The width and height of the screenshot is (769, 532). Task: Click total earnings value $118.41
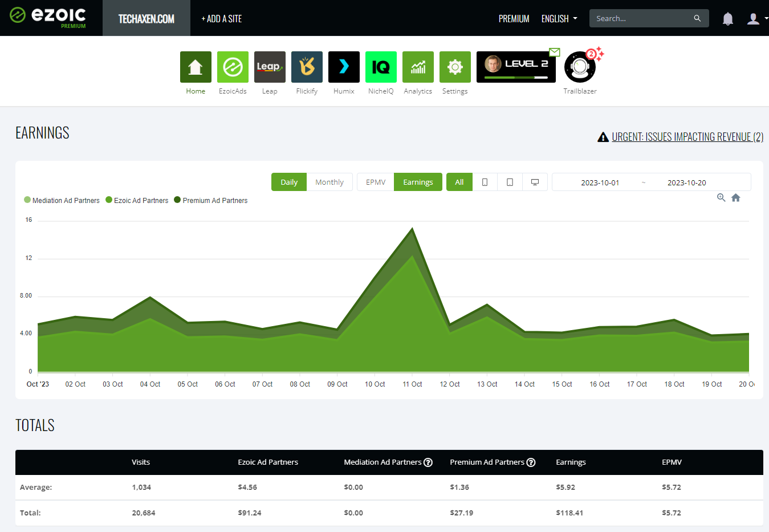point(569,513)
